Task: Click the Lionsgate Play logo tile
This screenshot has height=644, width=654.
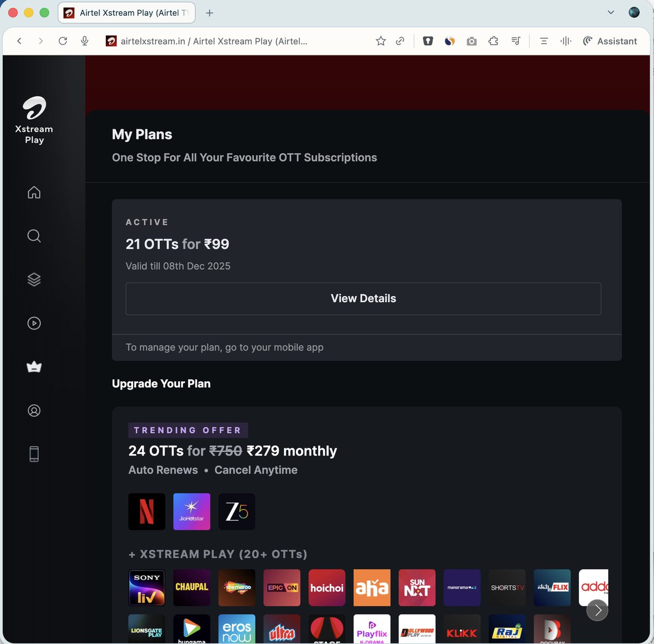Action: [x=147, y=629]
